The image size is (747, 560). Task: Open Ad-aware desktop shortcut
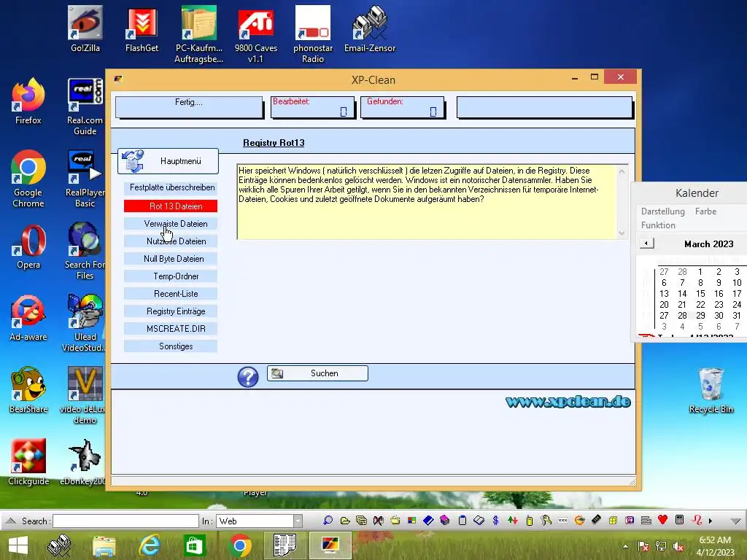28,318
